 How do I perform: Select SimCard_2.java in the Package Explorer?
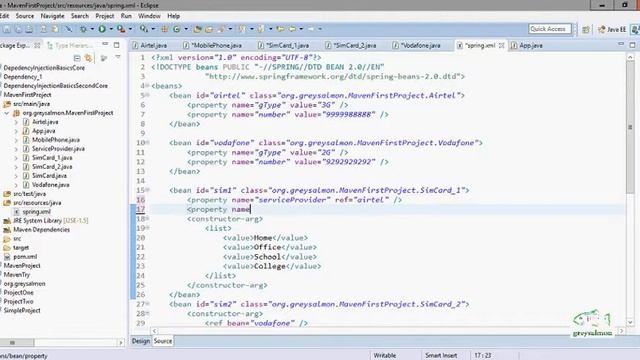coord(52,167)
